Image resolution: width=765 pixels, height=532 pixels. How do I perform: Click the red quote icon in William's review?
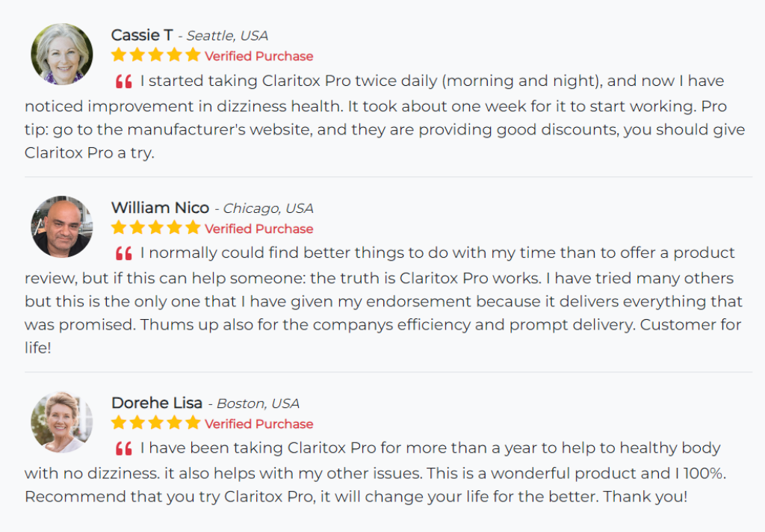pos(124,253)
